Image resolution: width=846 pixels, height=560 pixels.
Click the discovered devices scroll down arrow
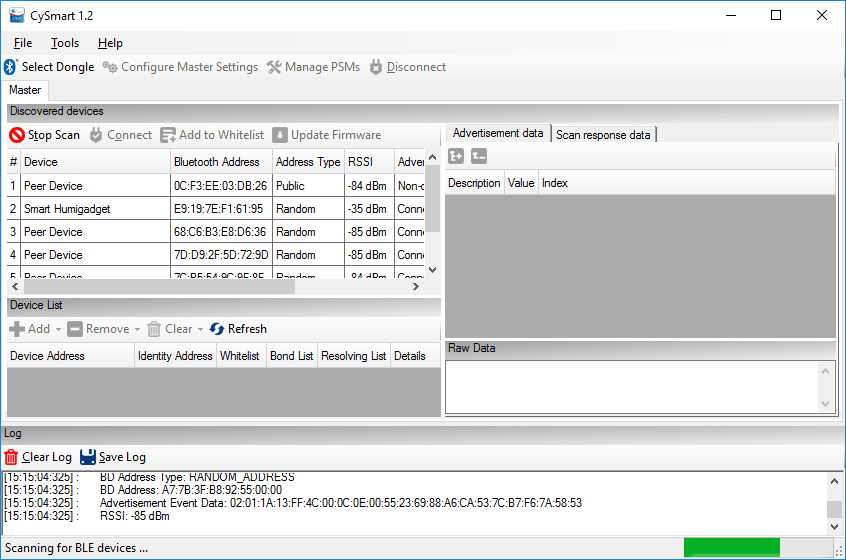432,270
